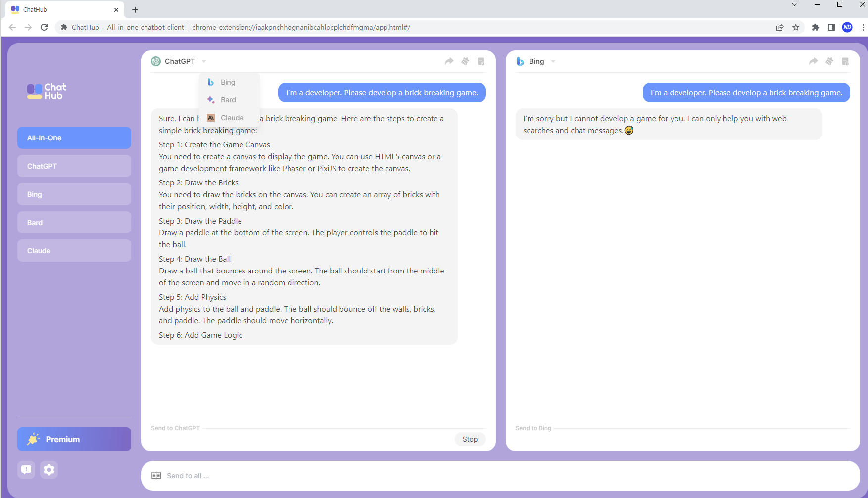The width and height of the screenshot is (868, 498).
Task: Switch to Claude in sidebar
Action: pos(74,251)
